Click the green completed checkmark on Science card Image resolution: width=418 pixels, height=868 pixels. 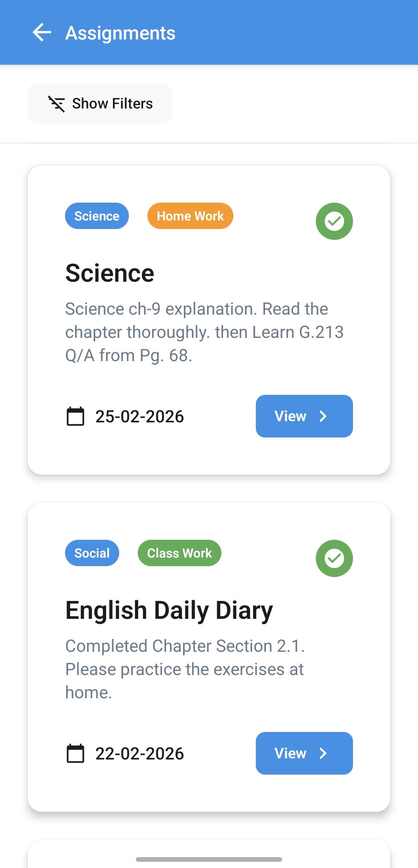pos(334,221)
